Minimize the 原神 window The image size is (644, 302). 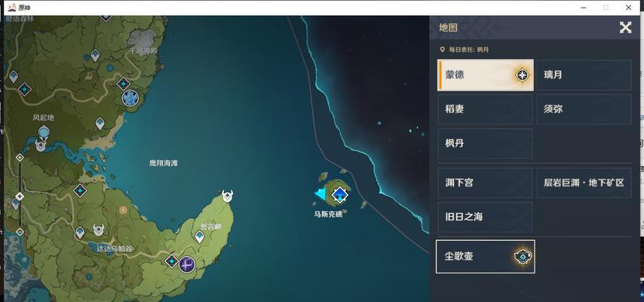584,8
